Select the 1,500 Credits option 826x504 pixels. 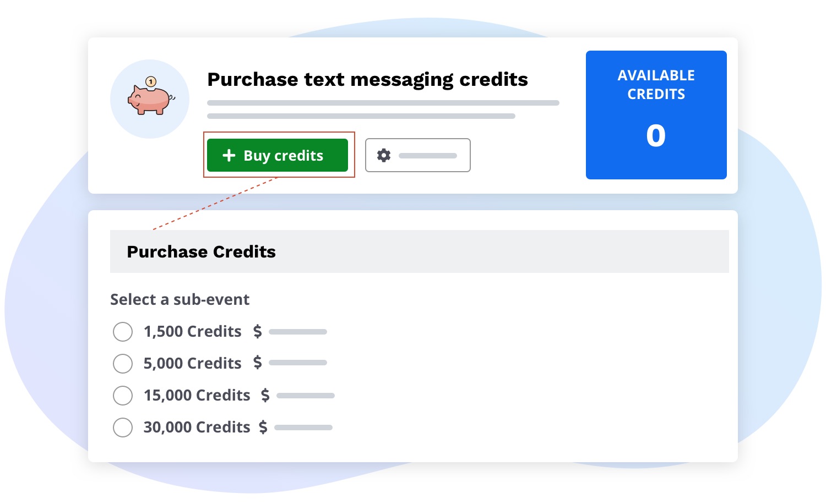[123, 332]
